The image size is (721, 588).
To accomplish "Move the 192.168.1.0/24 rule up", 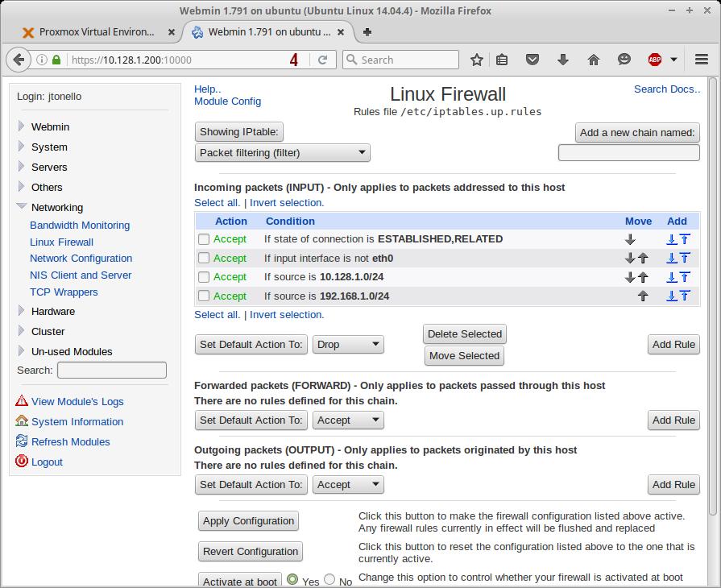I will click(642, 296).
